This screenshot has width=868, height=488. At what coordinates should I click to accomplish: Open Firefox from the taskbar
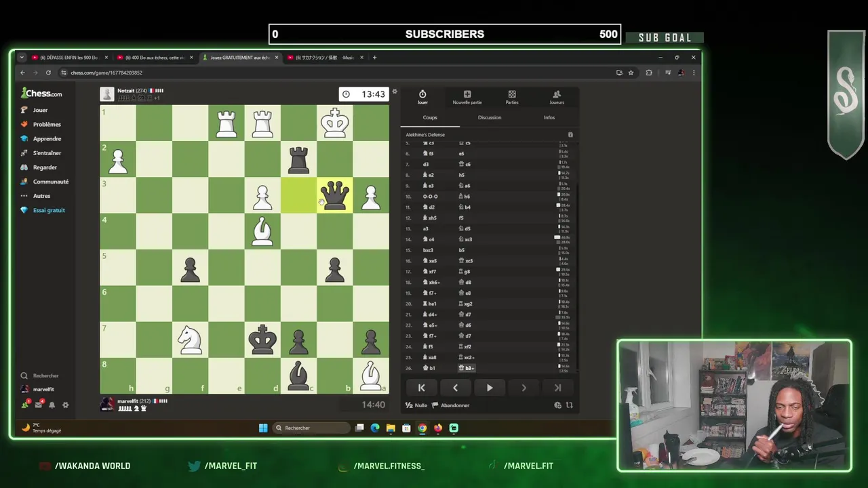[438, 428]
